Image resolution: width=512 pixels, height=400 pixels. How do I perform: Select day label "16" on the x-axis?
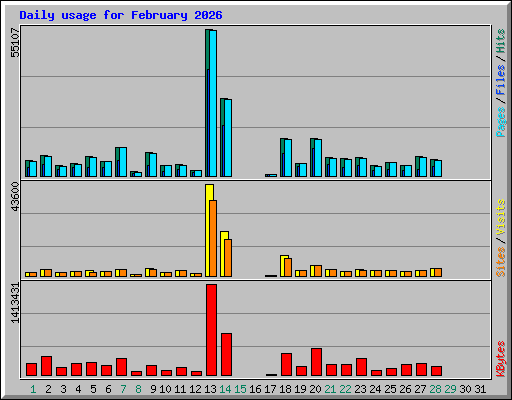coord(255,389)
